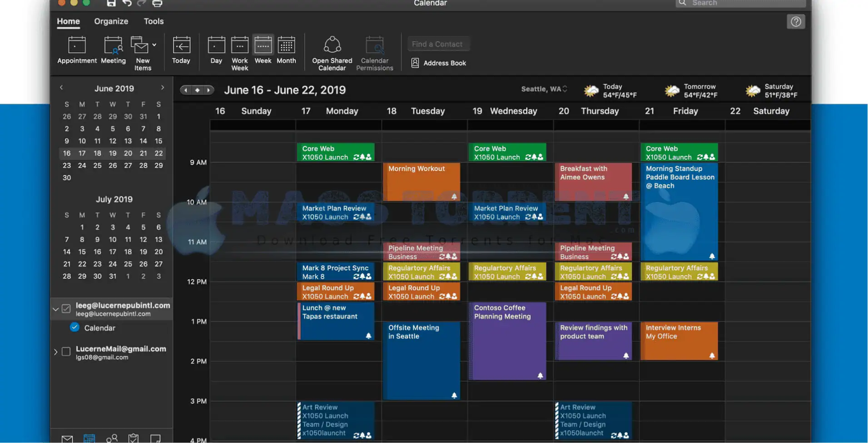Switch to Day view
This screenshot has width=868, height=443.
[216, 50]
